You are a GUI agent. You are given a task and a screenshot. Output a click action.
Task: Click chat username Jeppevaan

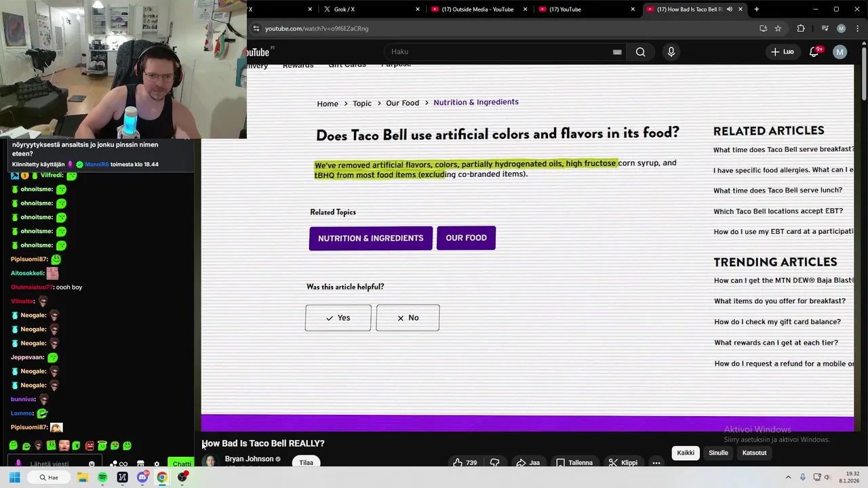point(27,357)
